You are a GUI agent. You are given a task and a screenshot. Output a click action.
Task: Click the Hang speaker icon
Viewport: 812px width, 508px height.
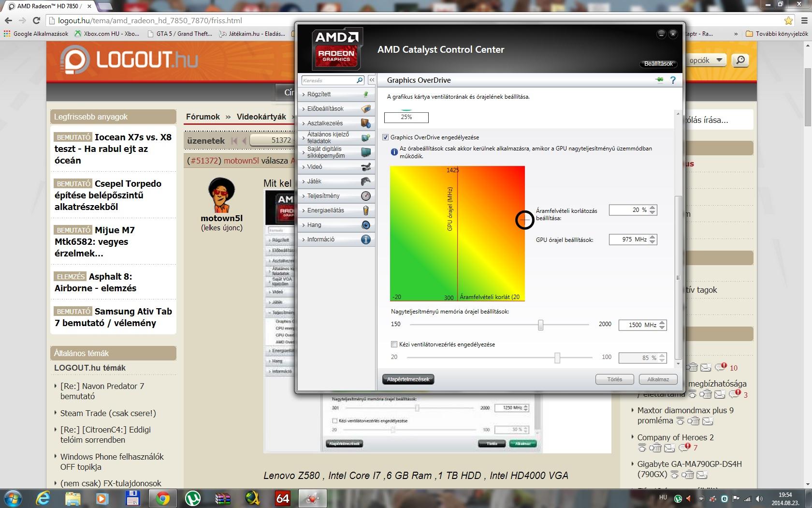coord(366,225)
